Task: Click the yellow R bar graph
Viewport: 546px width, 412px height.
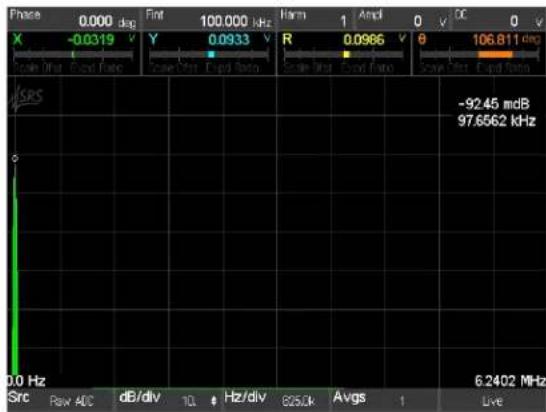Action: point(344,54)
